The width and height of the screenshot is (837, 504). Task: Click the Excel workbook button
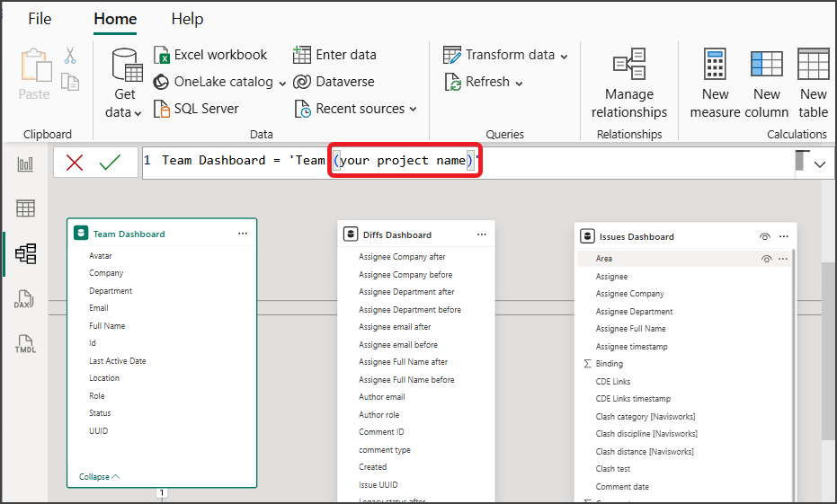pos(210,55)
